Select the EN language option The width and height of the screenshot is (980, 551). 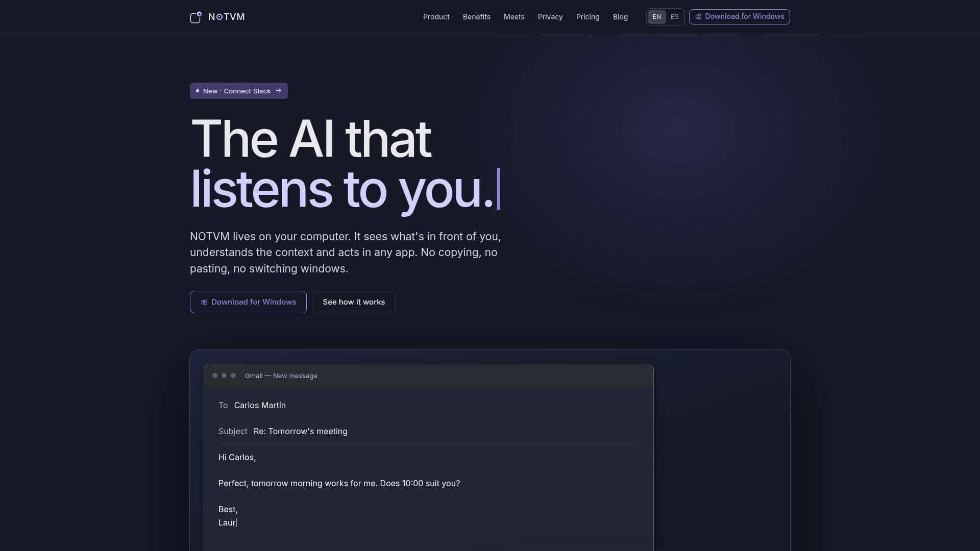click(x=657, y=17)
